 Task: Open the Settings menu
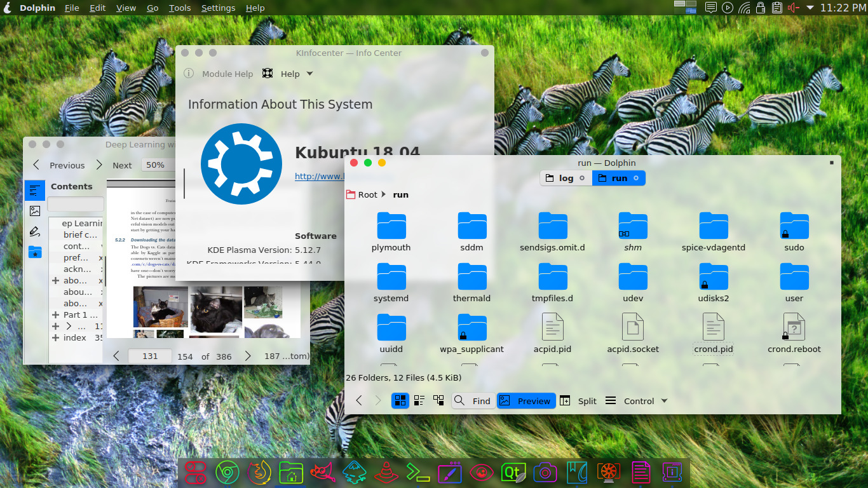[218, 8]
